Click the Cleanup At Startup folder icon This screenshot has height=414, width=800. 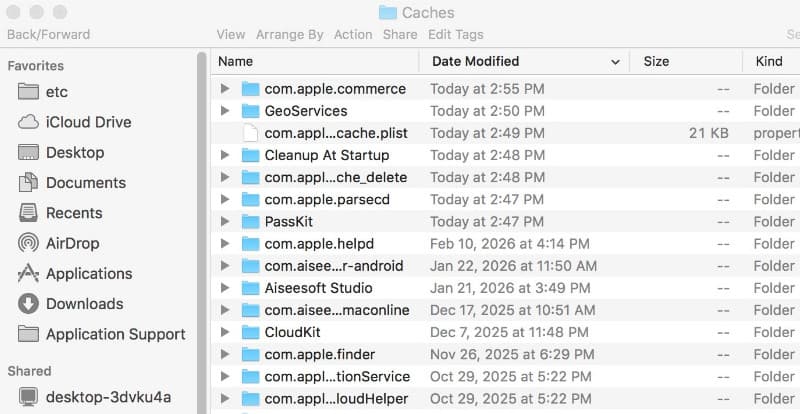click(x=251, y=155)
